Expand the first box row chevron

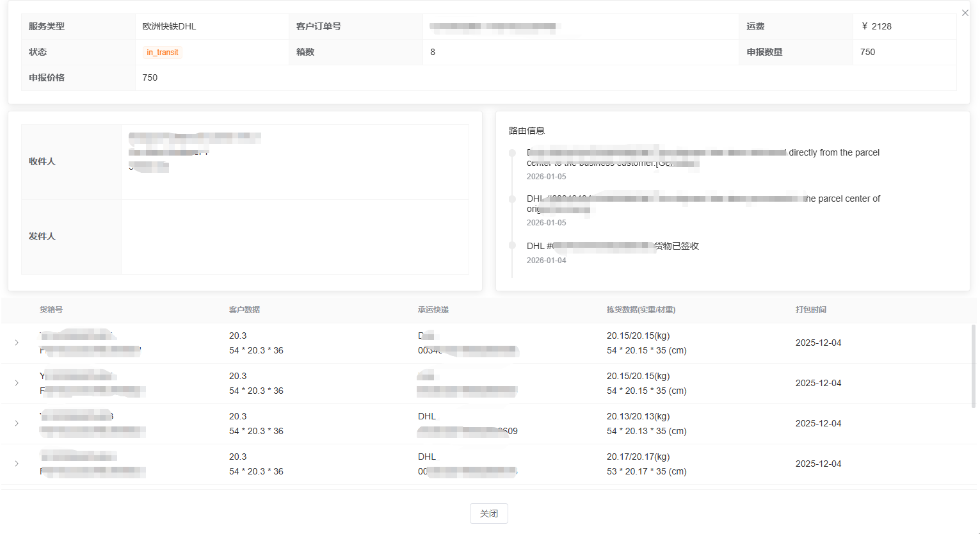(17, 343)
